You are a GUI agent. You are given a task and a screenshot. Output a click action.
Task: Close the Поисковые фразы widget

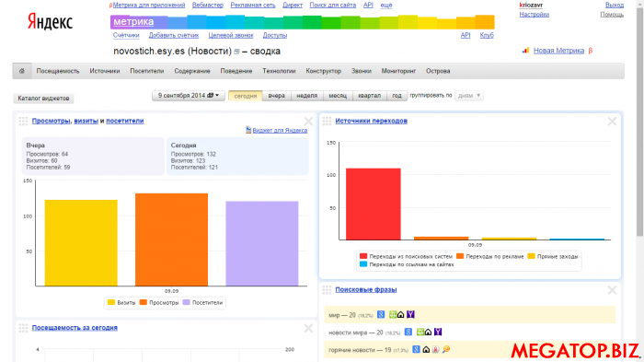[x=612, y=290]
